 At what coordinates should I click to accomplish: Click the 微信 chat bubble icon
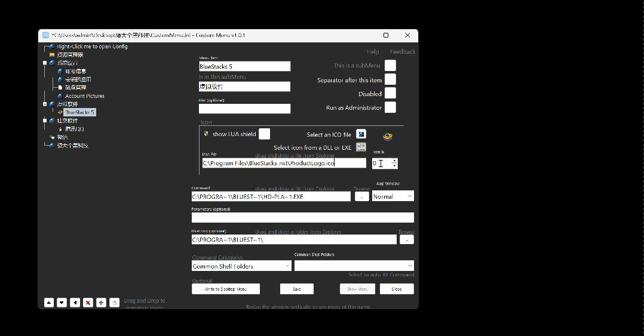tap(52, 137)
